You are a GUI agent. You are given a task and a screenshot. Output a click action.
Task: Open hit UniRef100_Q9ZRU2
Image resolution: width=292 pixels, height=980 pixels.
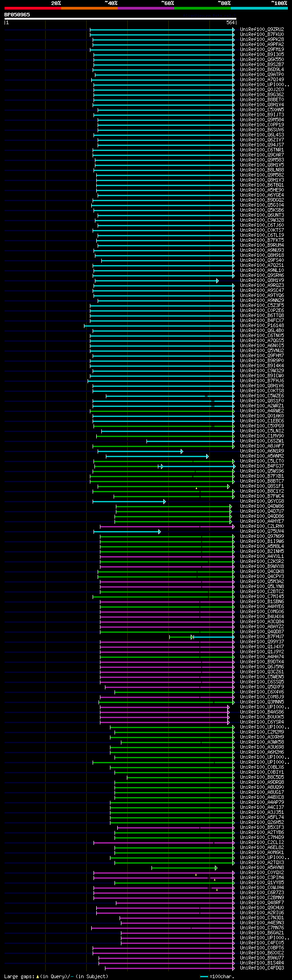coord(262,29)
